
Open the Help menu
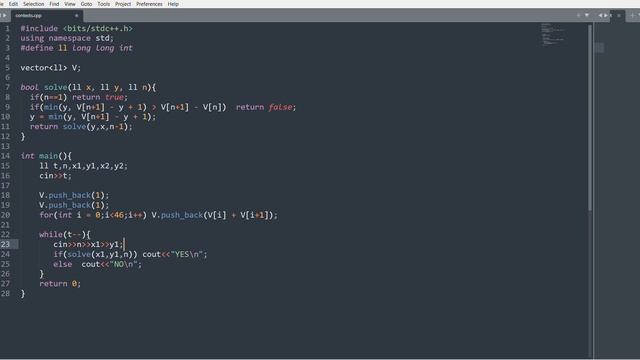pos(173,4)
